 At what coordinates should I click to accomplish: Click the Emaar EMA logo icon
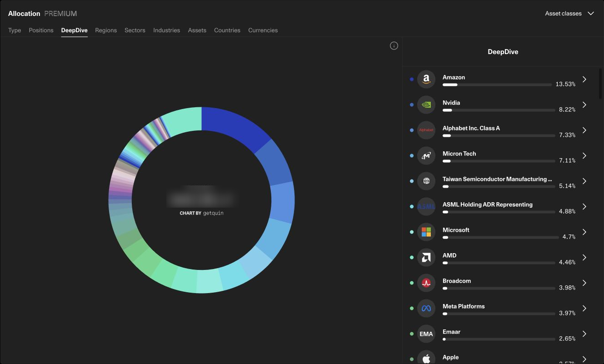[x=426, y=334]
